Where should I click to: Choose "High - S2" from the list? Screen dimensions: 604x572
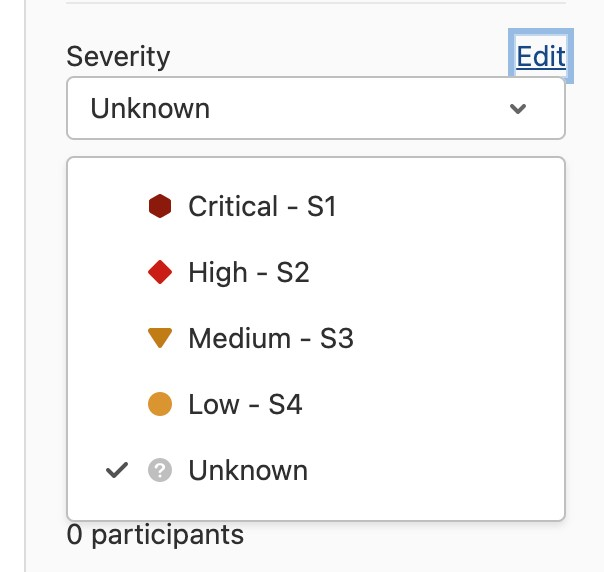pos(248,273)
